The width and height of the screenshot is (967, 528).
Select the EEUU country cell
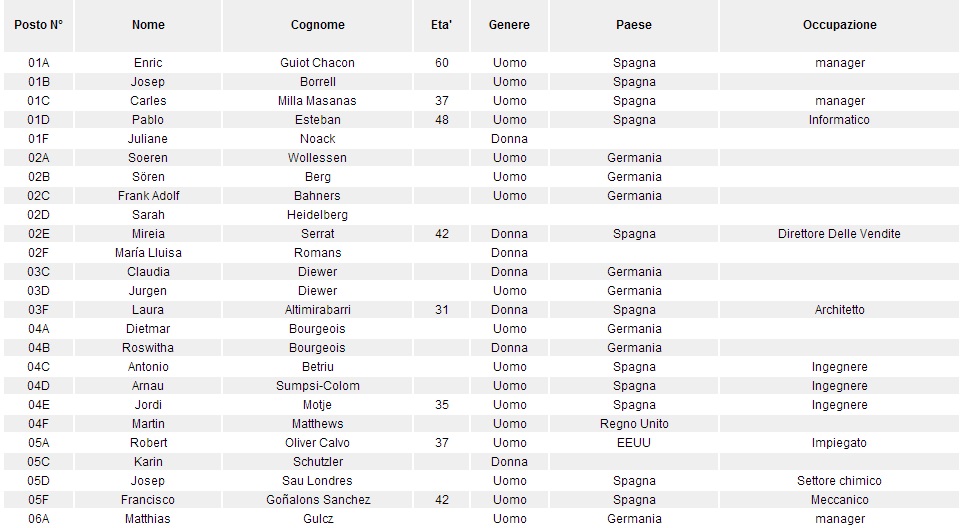[634, 443]
